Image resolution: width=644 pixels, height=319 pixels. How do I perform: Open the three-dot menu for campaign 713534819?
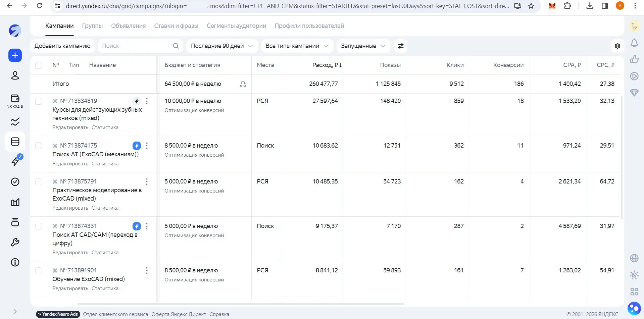[147, 101]
